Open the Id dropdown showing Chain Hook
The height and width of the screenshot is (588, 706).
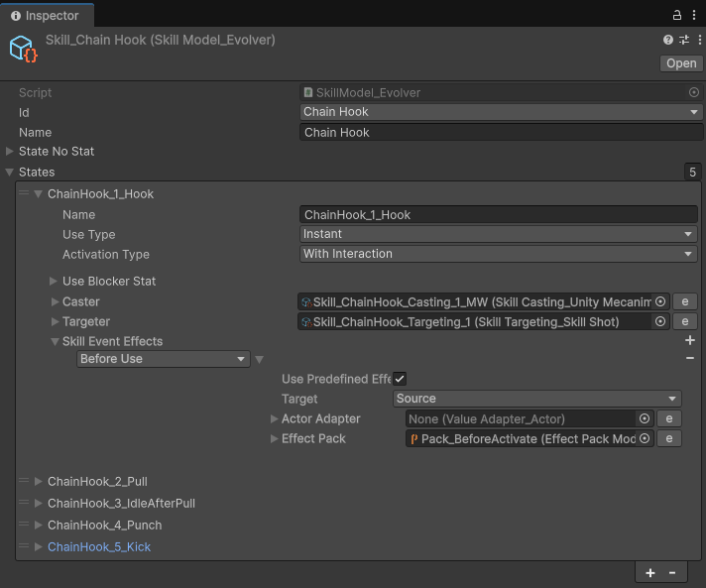tap(501, 112)
